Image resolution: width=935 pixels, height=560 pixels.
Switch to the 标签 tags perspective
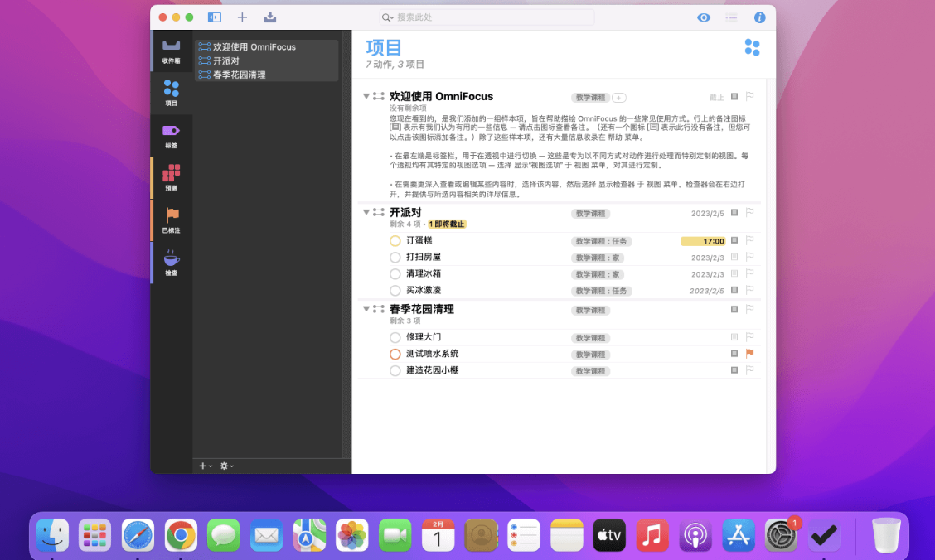tap(171, 136)
